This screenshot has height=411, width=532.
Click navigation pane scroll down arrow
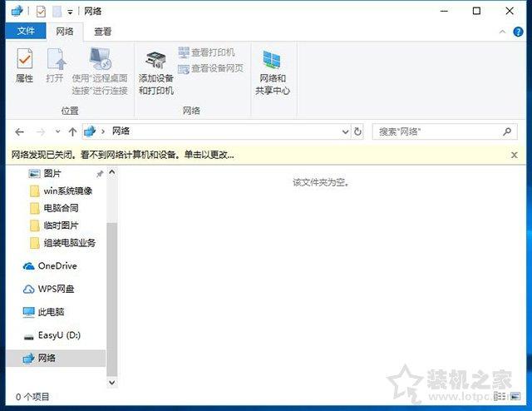(112, 383)
